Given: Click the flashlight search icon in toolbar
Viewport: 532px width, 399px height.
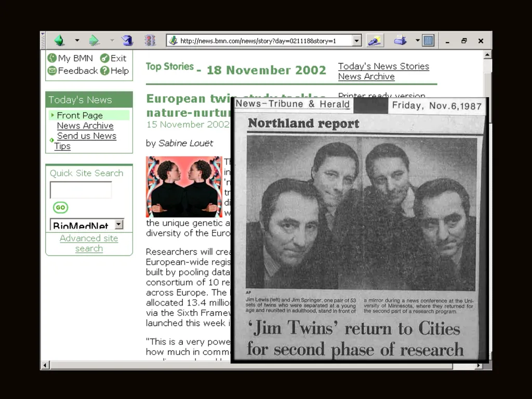Looking at the screenshot, I should click(375, 41).
